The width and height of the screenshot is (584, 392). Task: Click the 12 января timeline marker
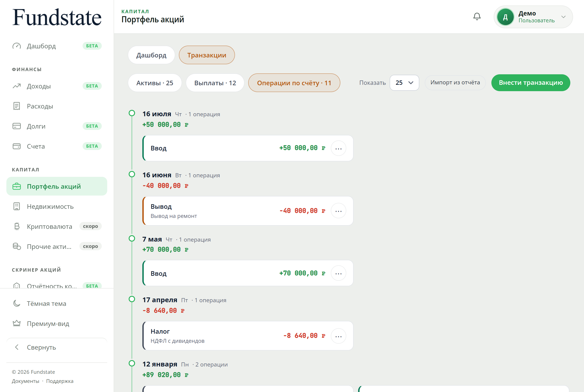[x=132, y=364]
